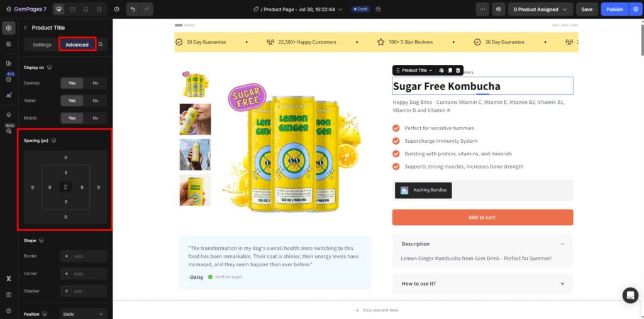
Task: Expand the How to use it? accordion
Action: point(482,284)
